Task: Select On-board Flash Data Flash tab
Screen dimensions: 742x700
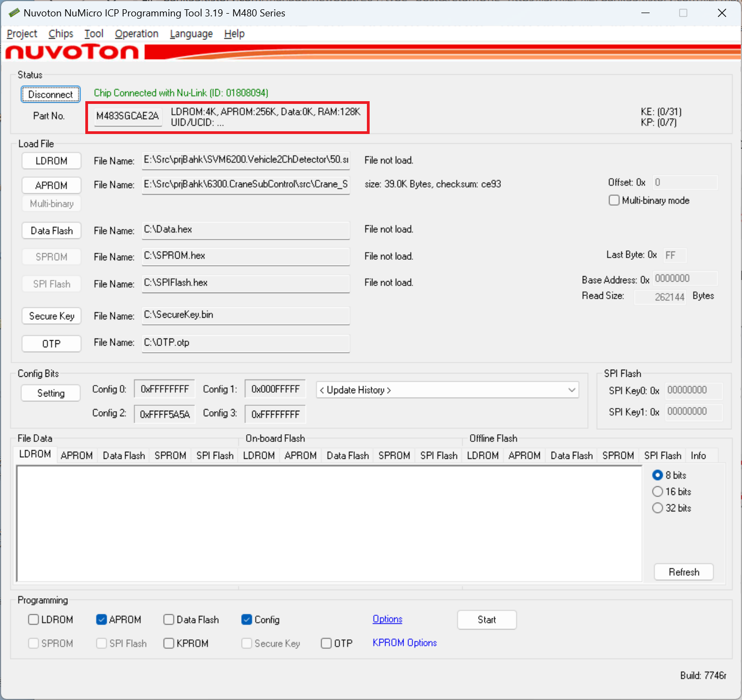Action: coord(348,456)
